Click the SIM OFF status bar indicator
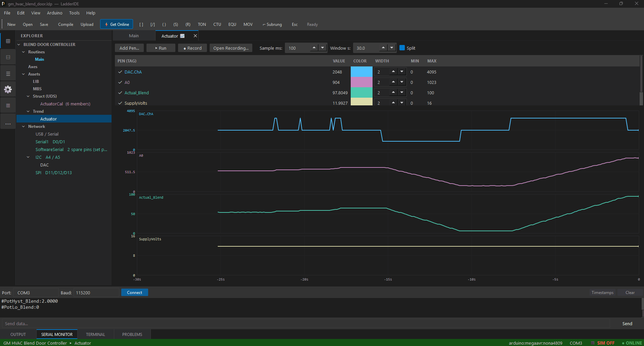The height and width of the screenshot is (346, 644). (603, 343)
